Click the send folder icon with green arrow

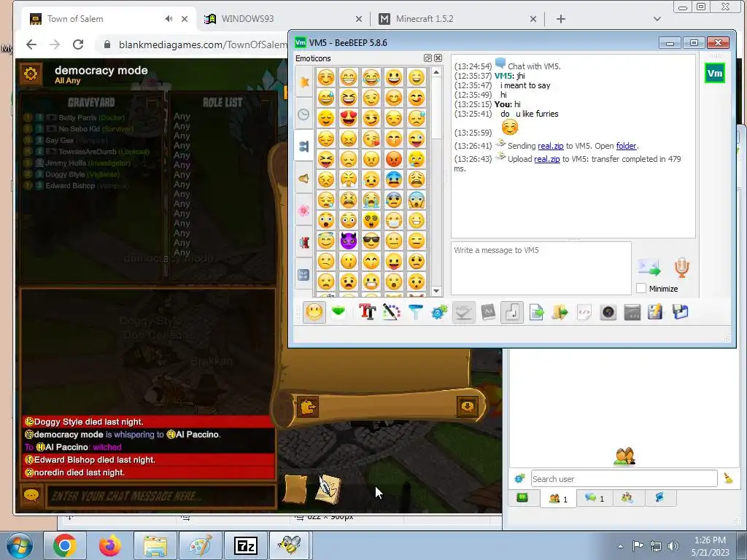pos(560,312)
